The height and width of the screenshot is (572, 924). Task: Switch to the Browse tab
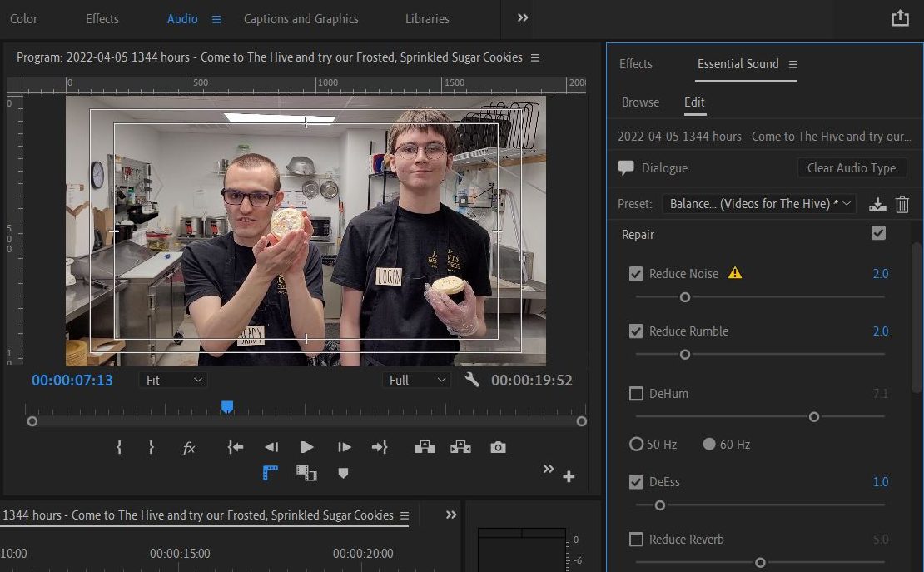click(x=640, y=102)
